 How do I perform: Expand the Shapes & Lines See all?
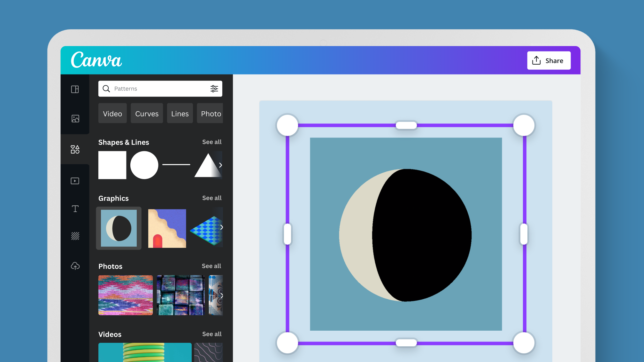click(211, 142)
